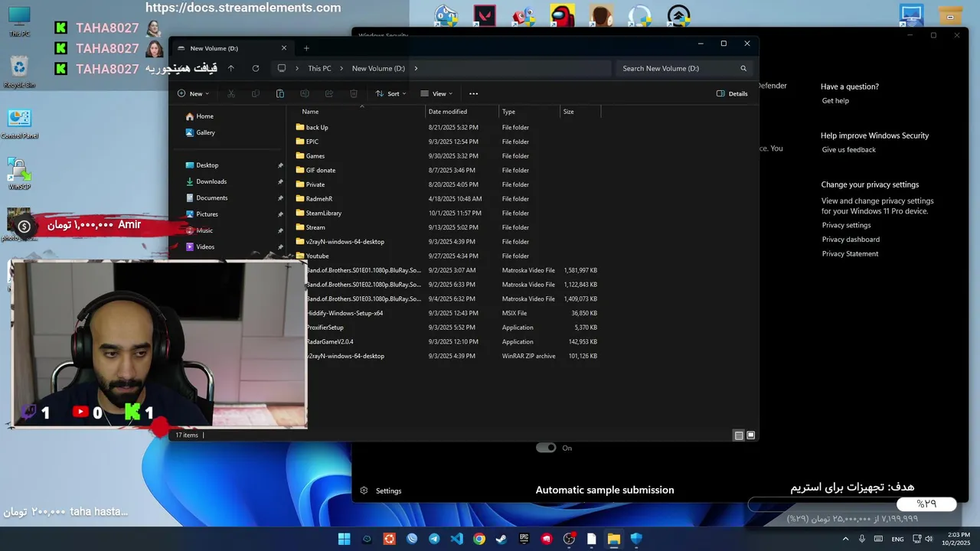Click the PC monitor icon in address bar

[x=282, y=68]
